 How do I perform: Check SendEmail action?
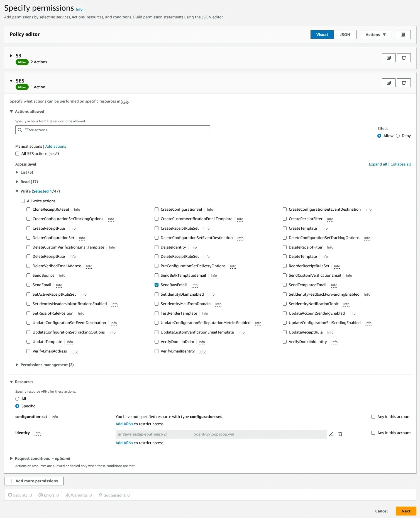pos(28,285)
